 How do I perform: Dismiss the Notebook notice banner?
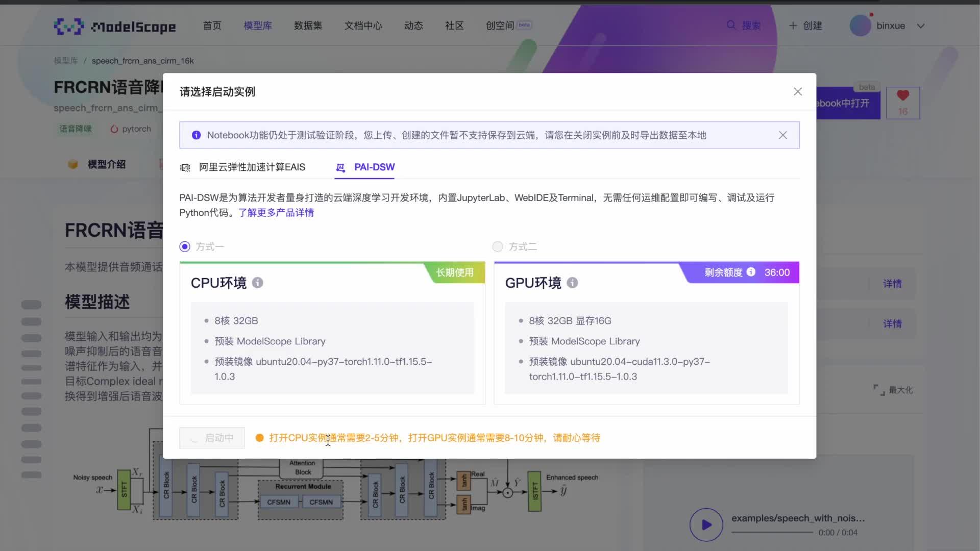782,135
